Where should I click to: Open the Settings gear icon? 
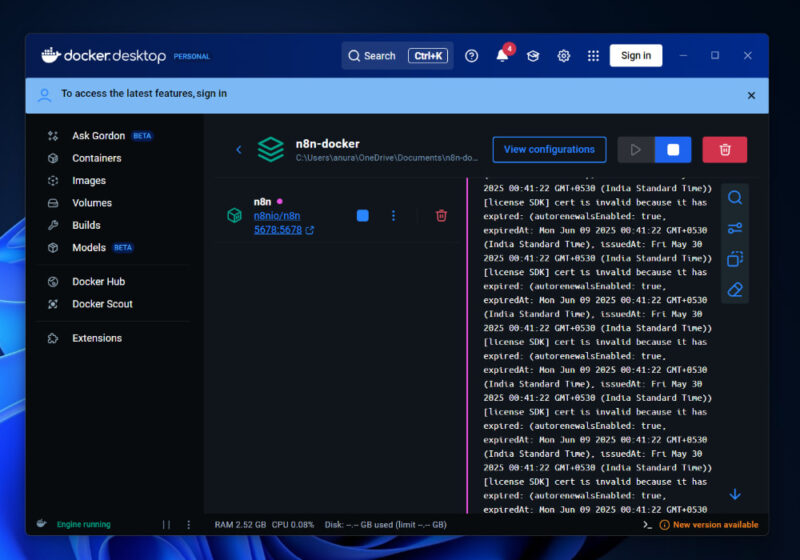pos(563,56)
